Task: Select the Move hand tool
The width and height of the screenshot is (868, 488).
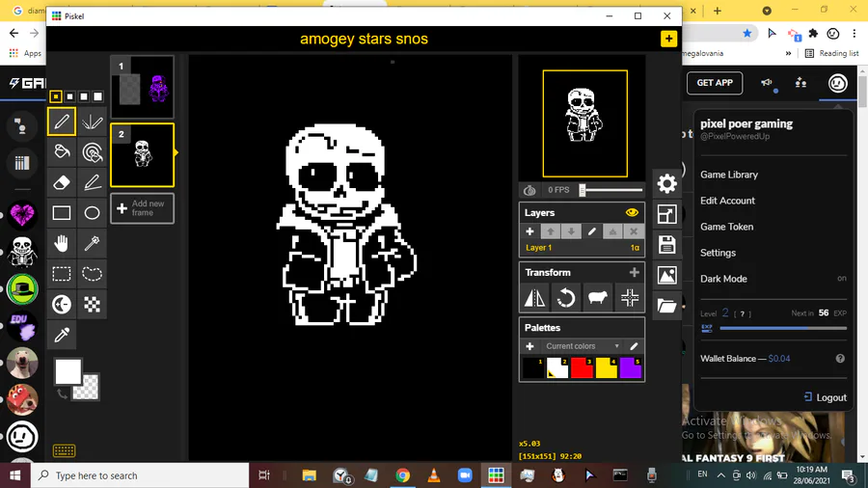Action: [62, 243]
